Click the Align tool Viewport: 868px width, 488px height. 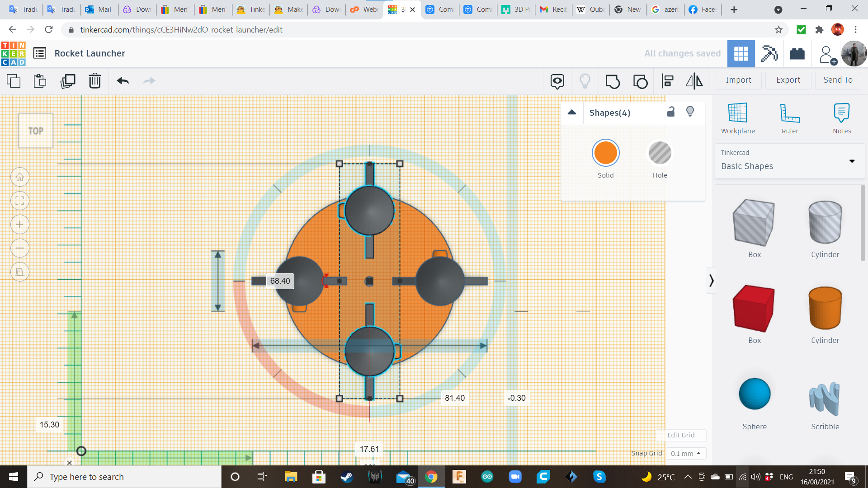(x=668, y=81)
